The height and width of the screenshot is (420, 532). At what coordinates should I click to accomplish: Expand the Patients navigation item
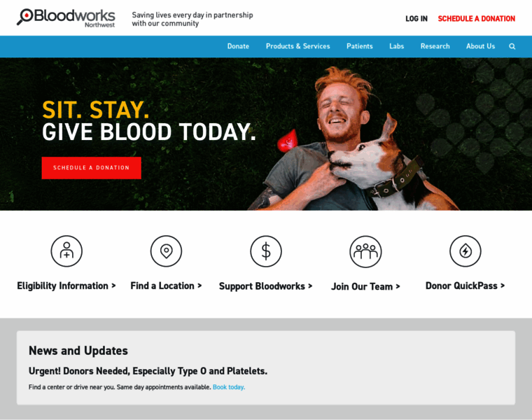(360, 46)
